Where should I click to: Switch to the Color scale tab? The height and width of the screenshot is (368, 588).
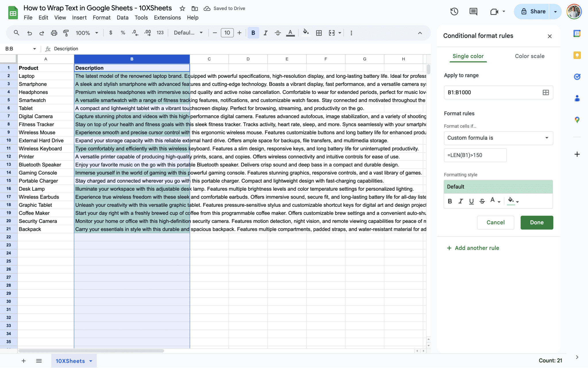[x=529, y=56]
